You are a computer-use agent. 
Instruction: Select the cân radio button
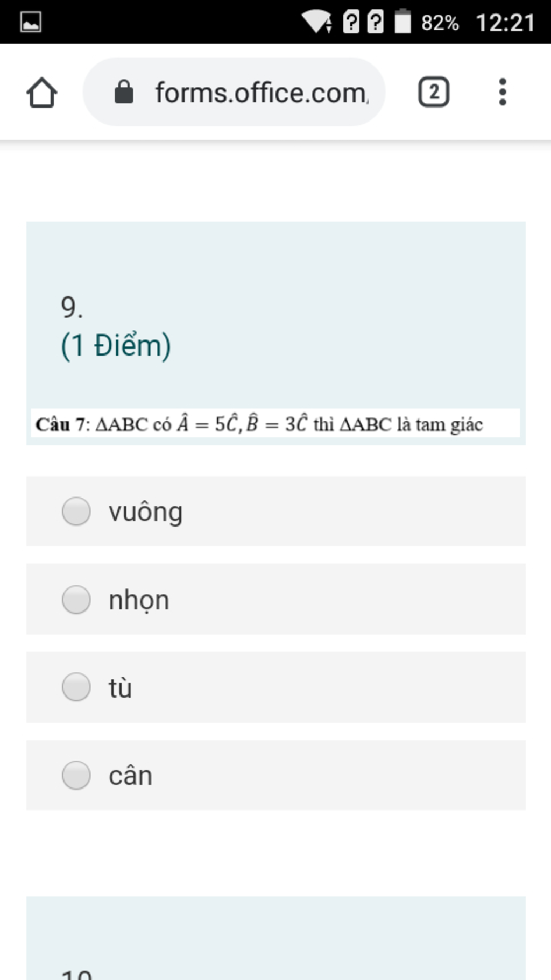tap(76, 775)
